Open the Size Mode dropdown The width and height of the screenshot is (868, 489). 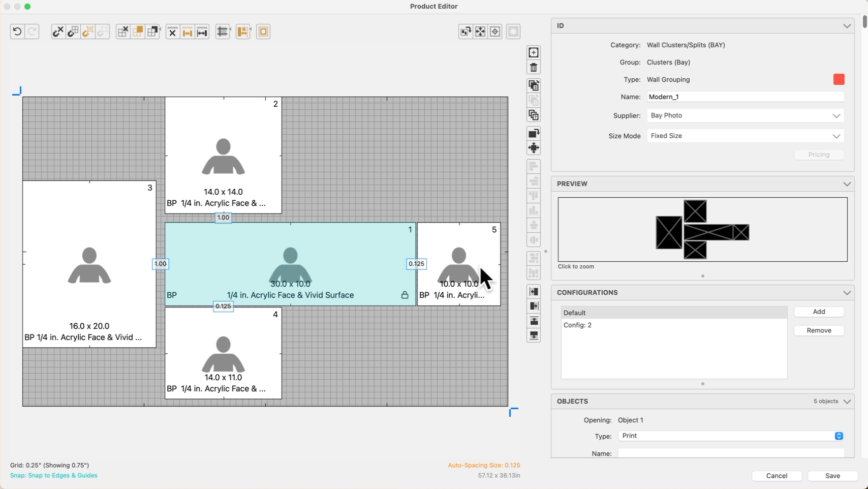click(x=745, y=136)
